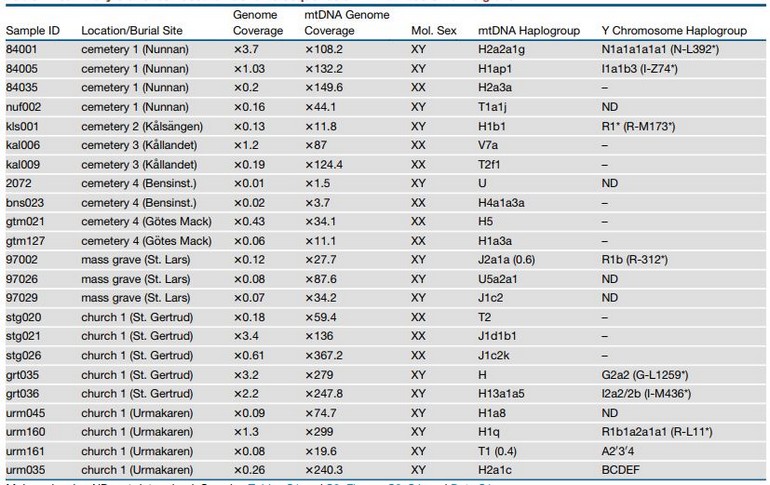Select sample ID kal006
770x485 pixels.
point(23,145)
